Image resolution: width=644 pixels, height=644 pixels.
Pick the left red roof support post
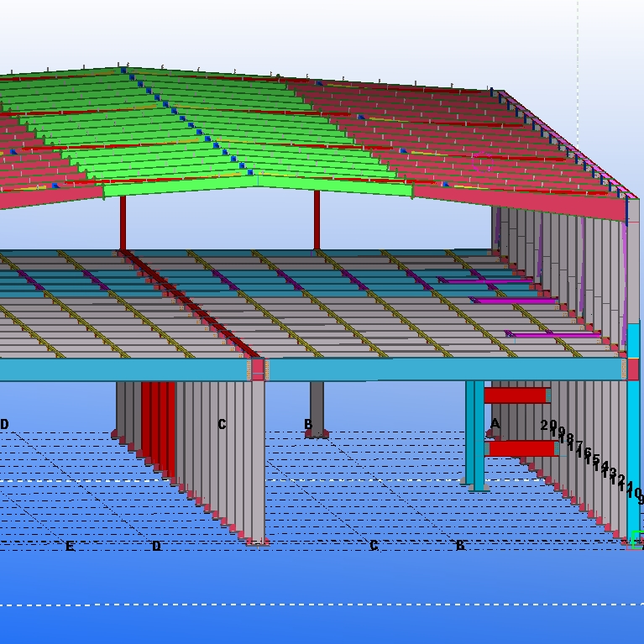click(123, 223)
